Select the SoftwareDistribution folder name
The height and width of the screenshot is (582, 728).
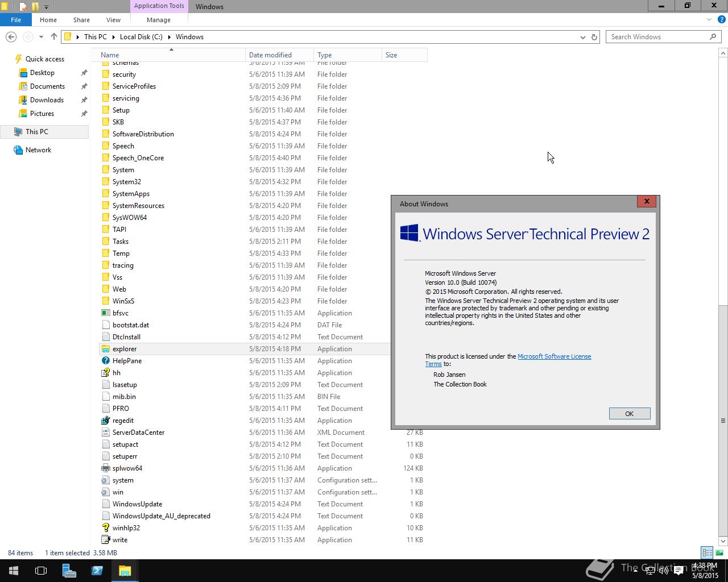coord(143,134)
